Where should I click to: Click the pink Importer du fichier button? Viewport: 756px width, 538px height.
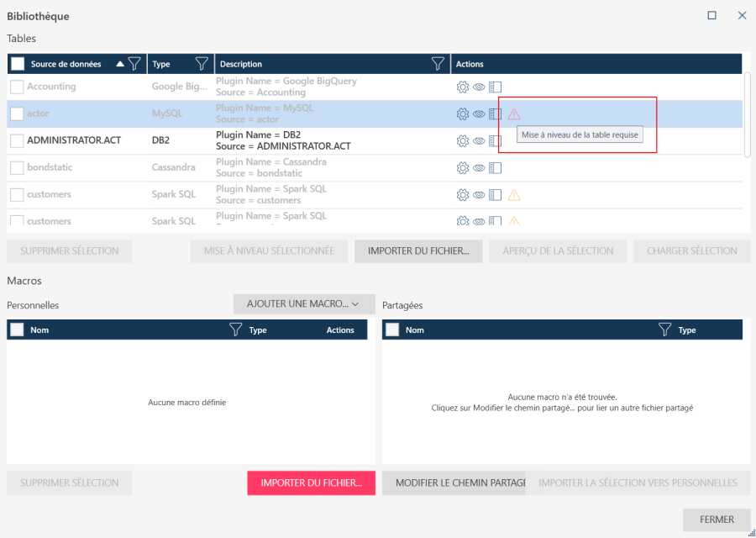pos(311,483)
